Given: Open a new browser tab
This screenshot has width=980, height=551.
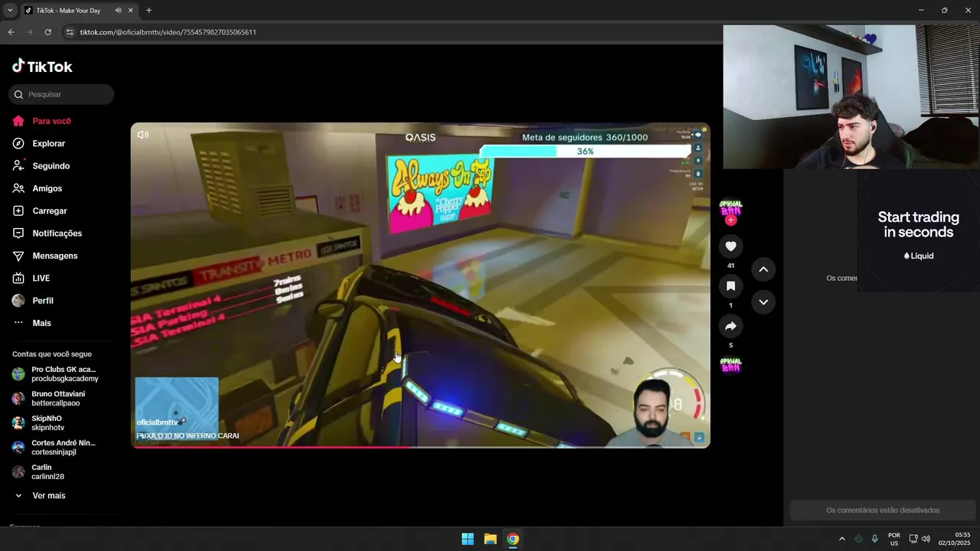Looking at the screenshot, I should pyautogui.click(x=149, y=11).
